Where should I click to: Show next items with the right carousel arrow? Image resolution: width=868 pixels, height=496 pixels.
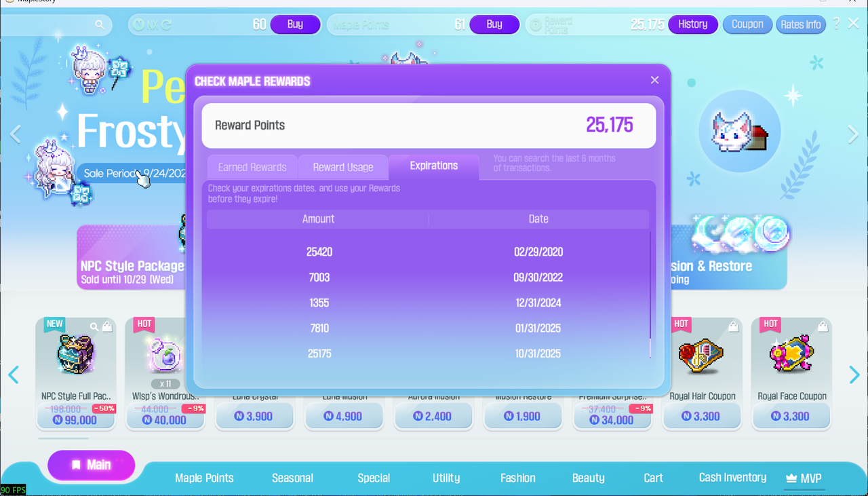pos(854,375)
